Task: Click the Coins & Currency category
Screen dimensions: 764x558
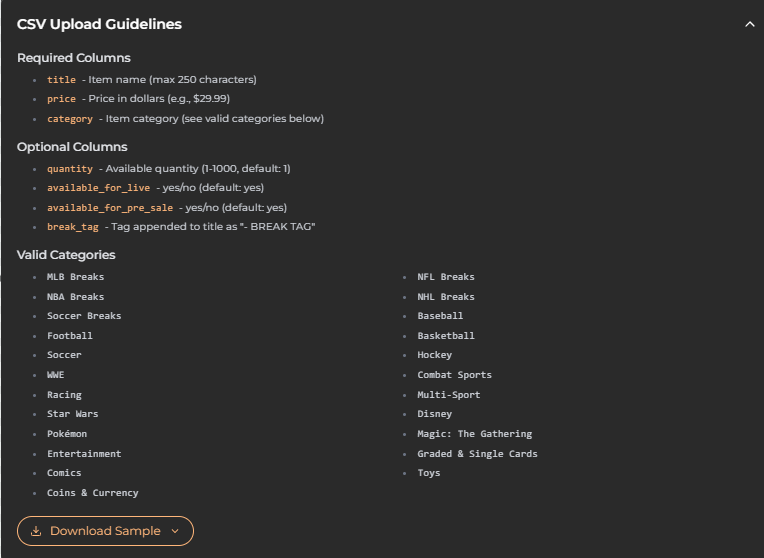Action: (x=92, y=493)
